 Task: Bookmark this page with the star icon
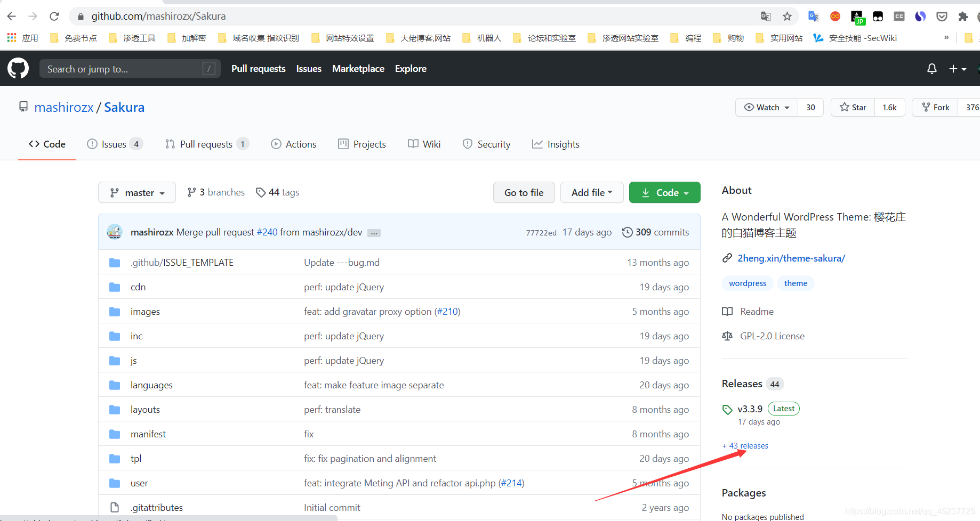(x=787, y=17)
